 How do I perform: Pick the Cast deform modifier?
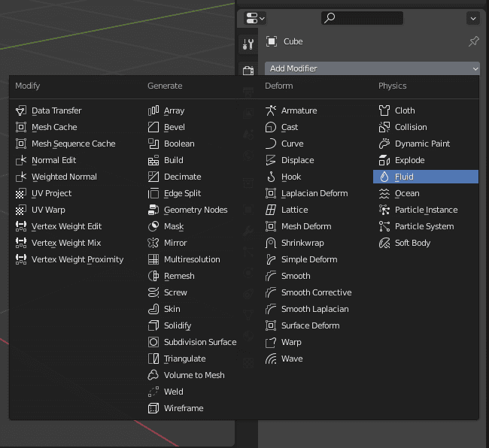pyautogui.click(x=282, y=127)
